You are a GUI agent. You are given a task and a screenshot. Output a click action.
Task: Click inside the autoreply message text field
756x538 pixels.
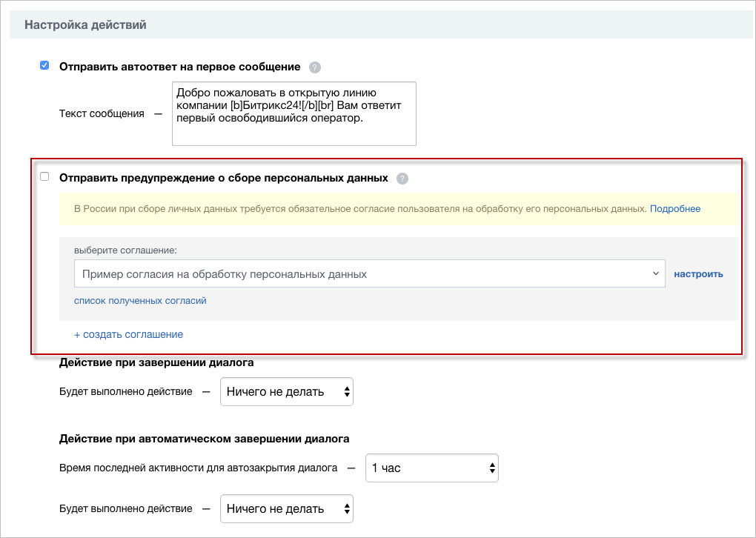pos(294,113)
